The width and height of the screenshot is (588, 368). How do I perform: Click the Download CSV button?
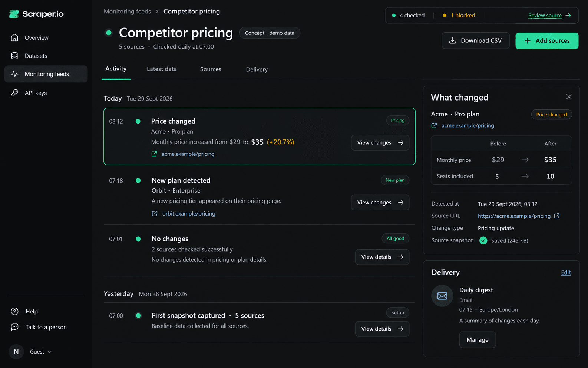pos(476,41)
